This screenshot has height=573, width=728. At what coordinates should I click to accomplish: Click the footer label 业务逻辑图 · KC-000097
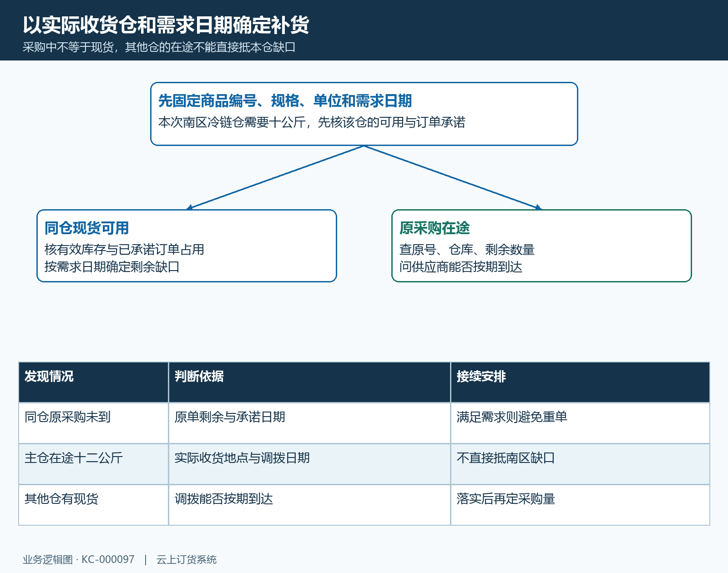point(79,560)
